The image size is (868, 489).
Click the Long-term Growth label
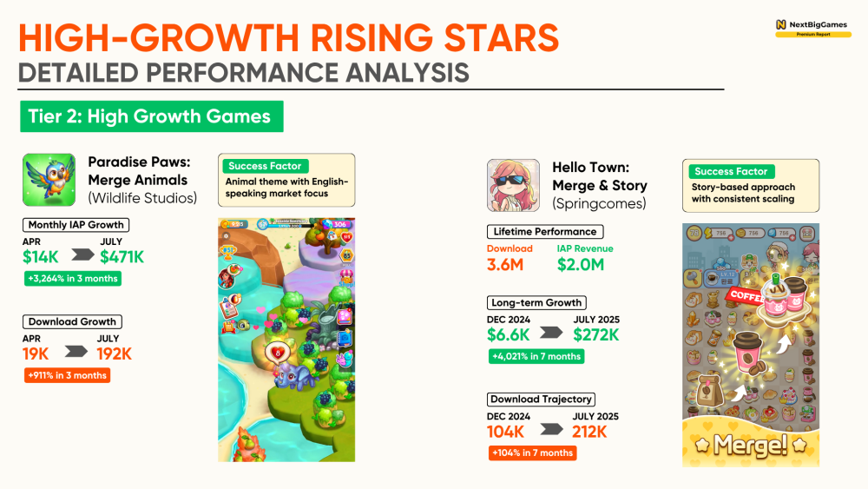pyautogui.click(x=536, y=303)
